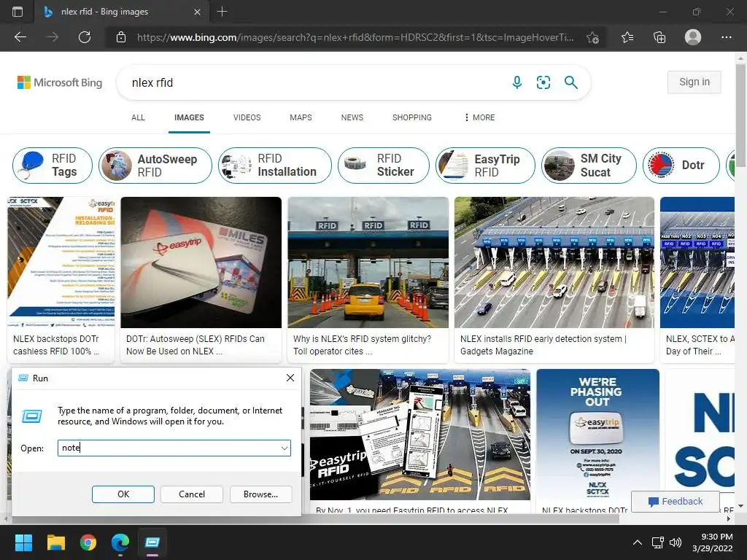The width and height of the screenshot is (747, 560).
Task: Open 'DOTr: Autosweep (SLEX) RFIDs' caption
Action: click(196, 345)
